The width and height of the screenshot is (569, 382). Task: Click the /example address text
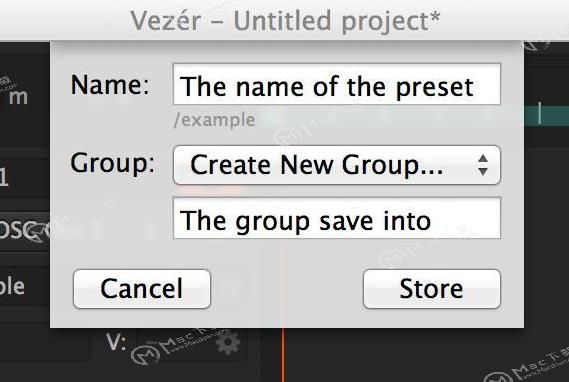coord(214,120)
